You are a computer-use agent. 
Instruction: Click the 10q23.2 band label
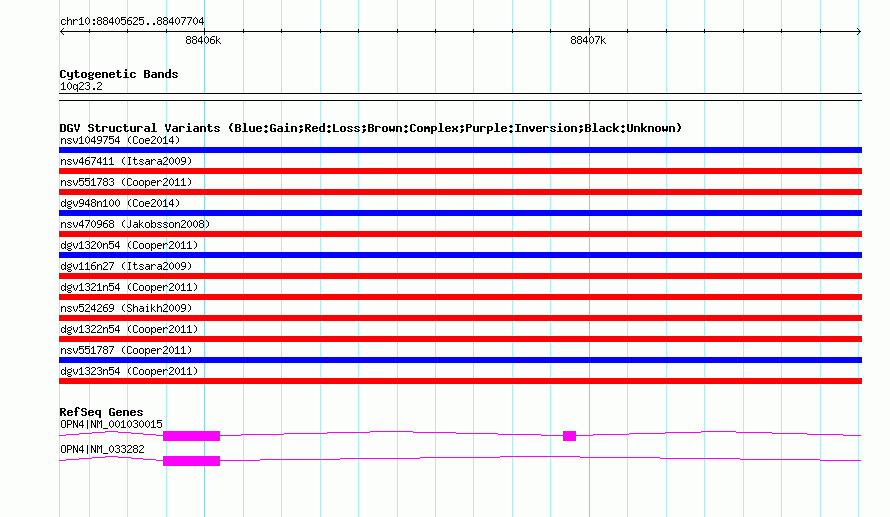[x=81, y=86]
